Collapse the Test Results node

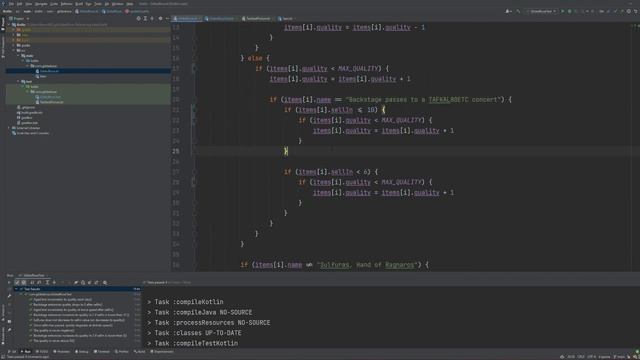click(16, 289)
